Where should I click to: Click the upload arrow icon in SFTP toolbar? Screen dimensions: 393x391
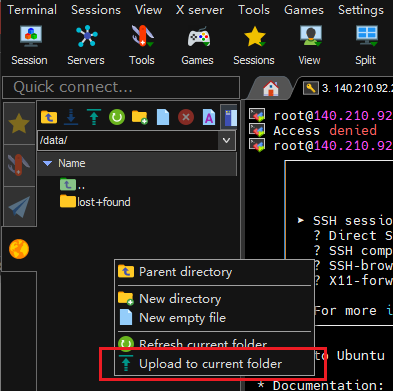pyautogui.click(x=94, y=117)
